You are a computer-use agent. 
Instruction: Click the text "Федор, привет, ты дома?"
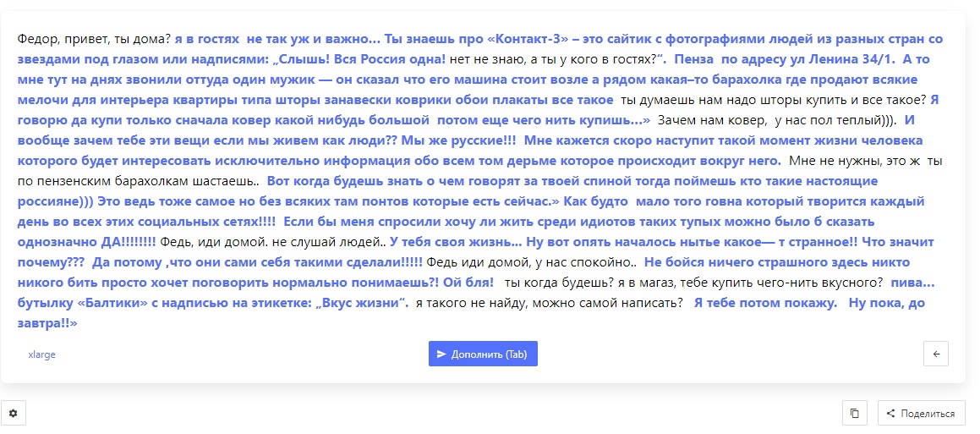tap(95, 39)
